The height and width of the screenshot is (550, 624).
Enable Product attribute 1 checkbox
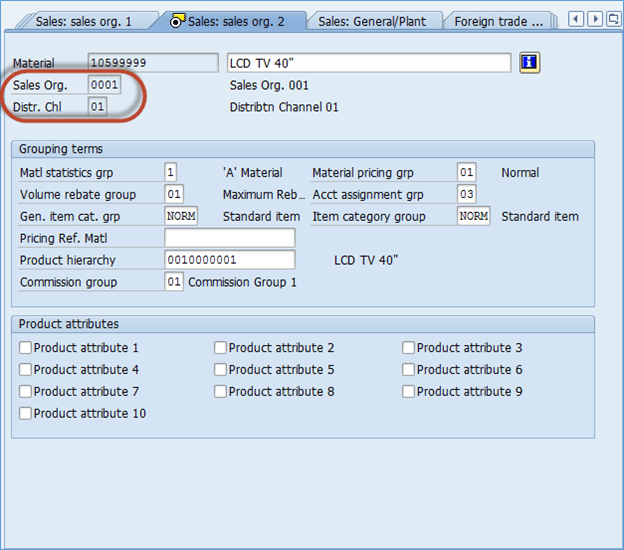pyautogui.click(x=25, y=348)
